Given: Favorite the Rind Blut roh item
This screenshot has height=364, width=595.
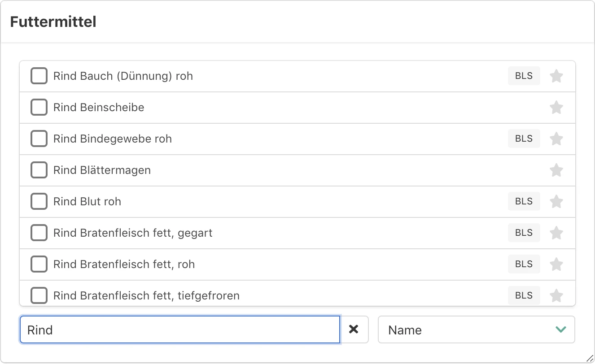Looking at the screenshot, I should coord(556,201).
